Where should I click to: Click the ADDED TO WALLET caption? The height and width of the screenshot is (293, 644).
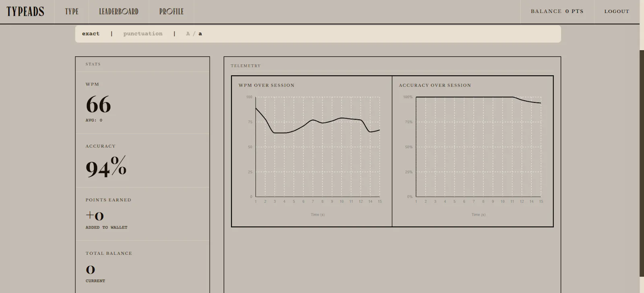[x=106, y=227]
